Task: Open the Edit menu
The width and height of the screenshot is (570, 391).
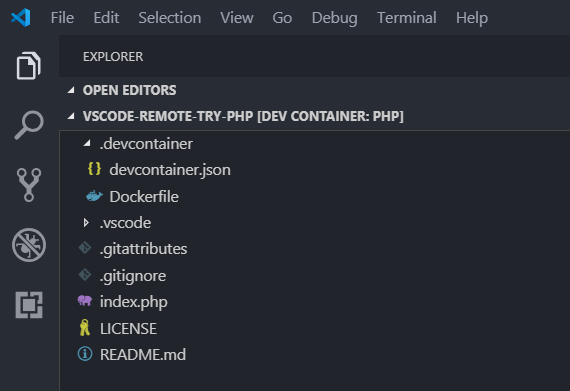Action: (x=106, y=17)
